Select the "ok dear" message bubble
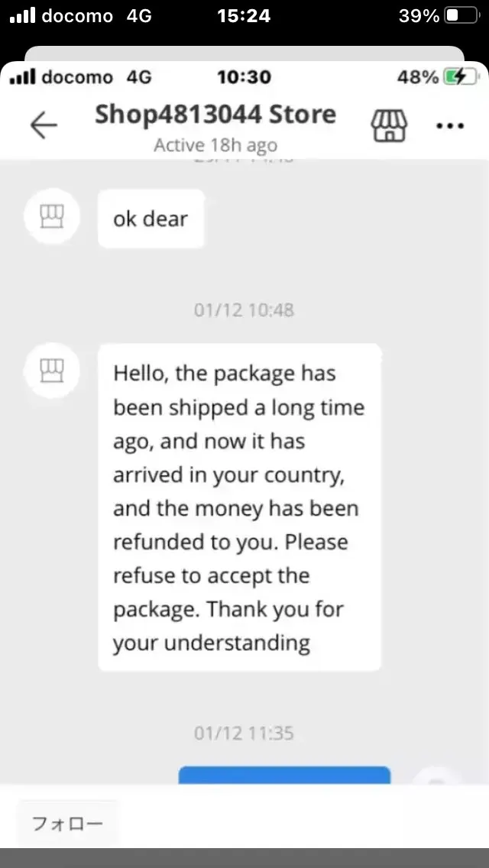The image size is (489, 868). (151, 219)
